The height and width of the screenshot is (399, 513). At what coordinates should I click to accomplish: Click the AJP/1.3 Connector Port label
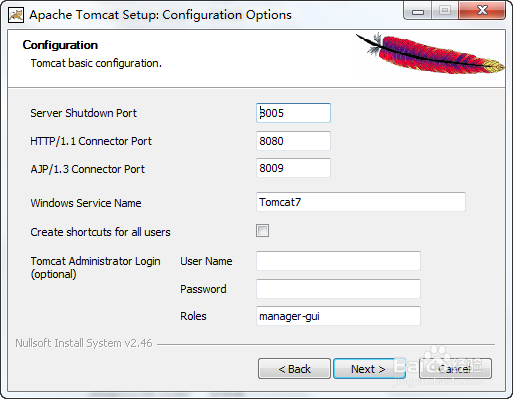coord(88,169)
